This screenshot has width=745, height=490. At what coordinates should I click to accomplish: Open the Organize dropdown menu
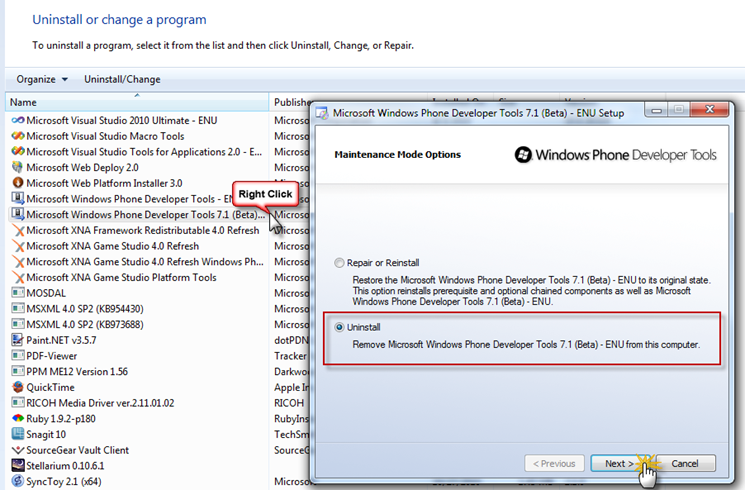42,79
